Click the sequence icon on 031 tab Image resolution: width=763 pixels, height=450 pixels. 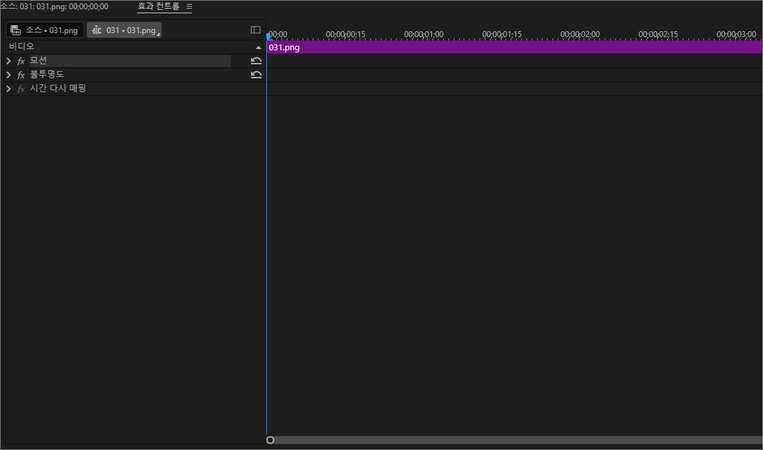[97, 30]
